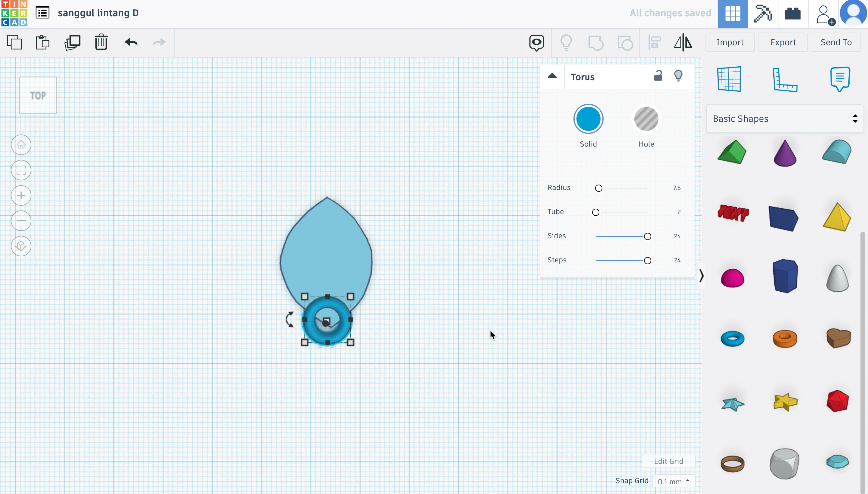Pick the magenta Half Sphere shape
The height and width of the screenshot is (494, 868).
pyautogui.click(x=732, y=278)
